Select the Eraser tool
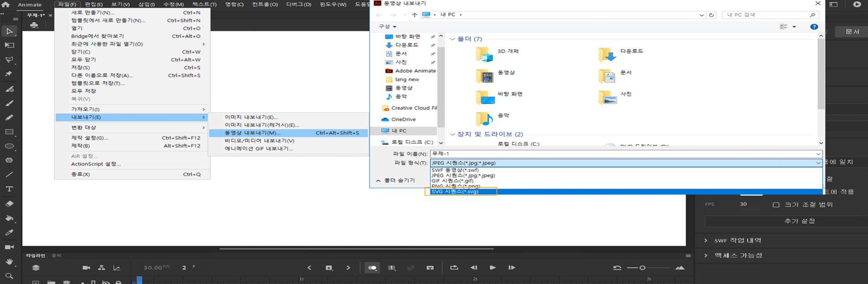The width and height of the screenshot is (868, 284). [9, 204]
